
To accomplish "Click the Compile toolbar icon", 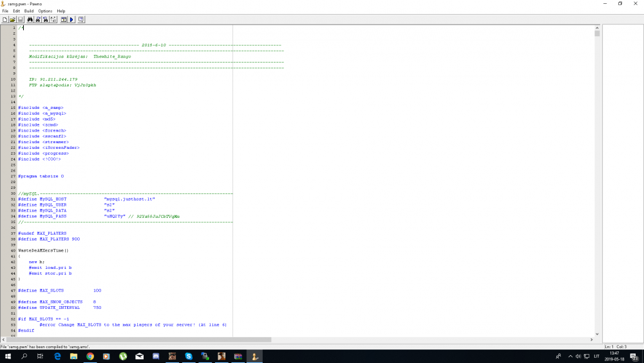I will pyautogui.click(x=64, y=19).
